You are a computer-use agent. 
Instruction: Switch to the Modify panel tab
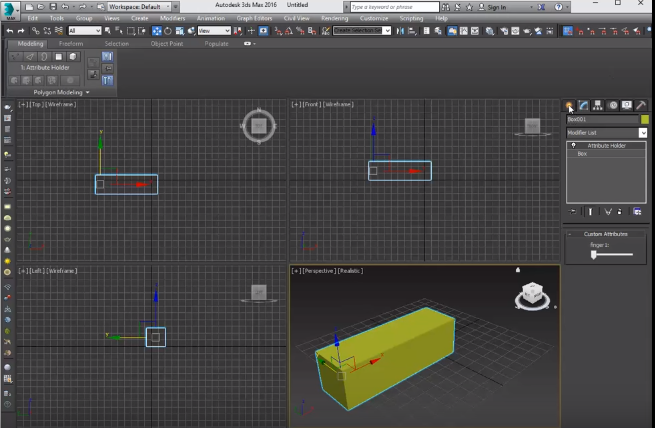click(583, 105)
